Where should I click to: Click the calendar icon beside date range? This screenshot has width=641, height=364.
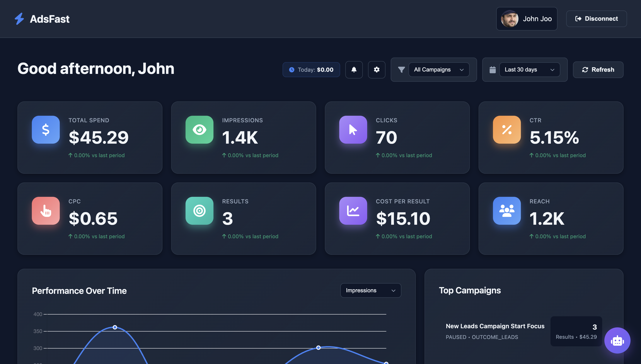tap(492, 70)
